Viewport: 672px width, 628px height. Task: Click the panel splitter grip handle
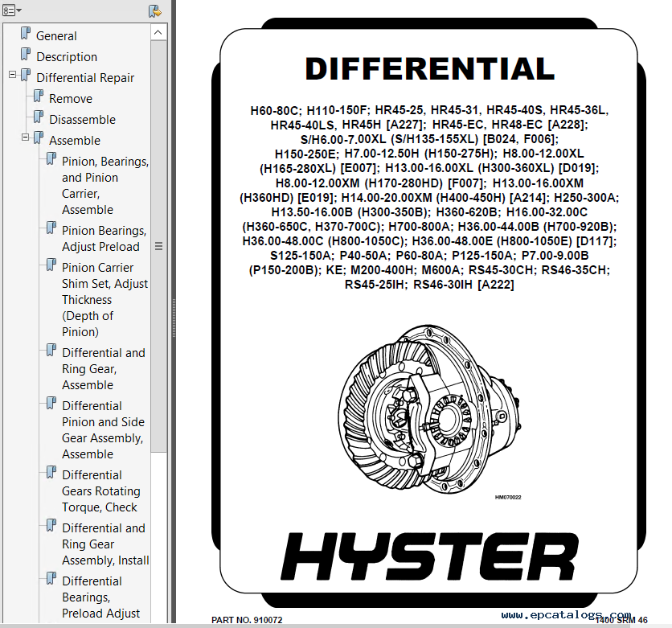click(174, 318)
